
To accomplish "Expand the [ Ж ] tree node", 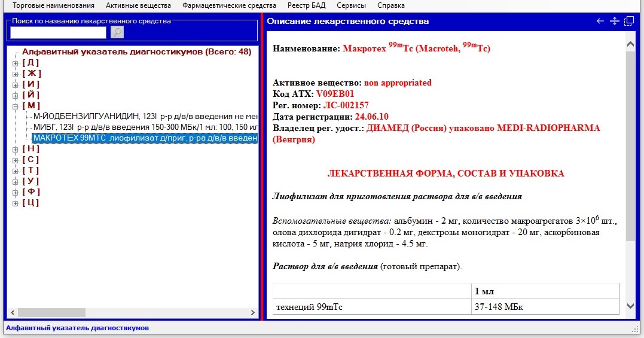I will [15, 74].
